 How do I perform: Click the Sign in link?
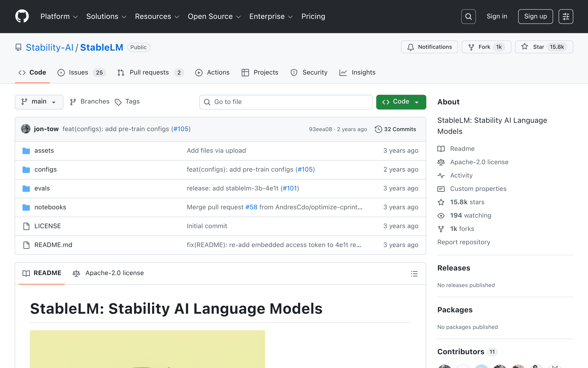click(x=497, y=16)
